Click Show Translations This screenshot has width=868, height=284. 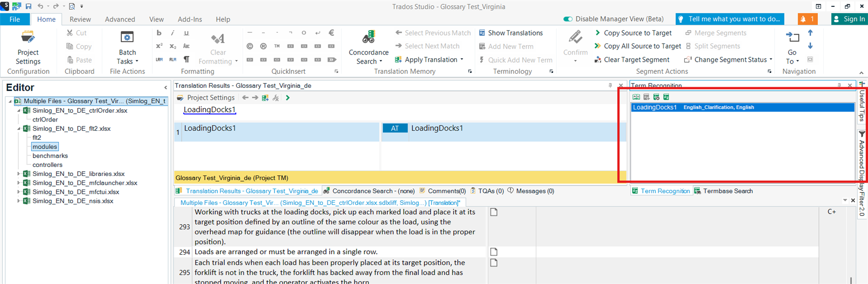511,33
